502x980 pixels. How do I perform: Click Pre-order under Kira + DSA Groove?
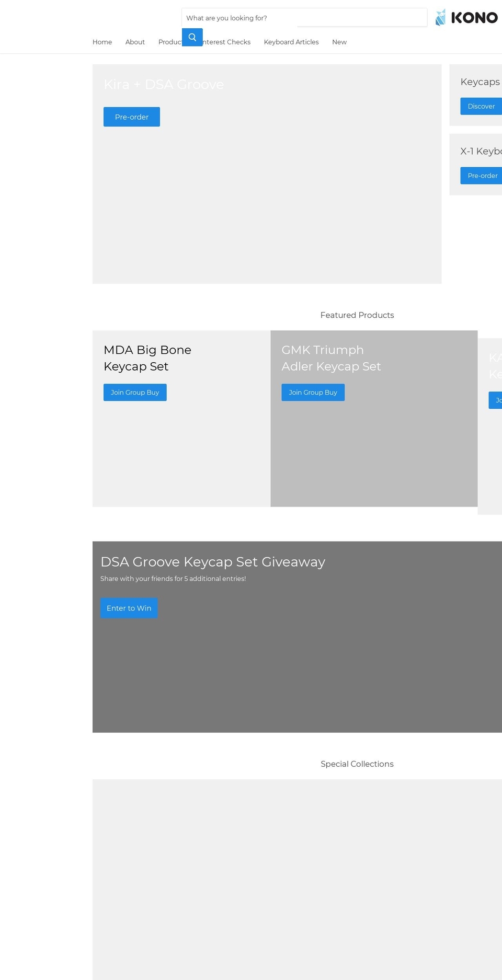(132, 117)
